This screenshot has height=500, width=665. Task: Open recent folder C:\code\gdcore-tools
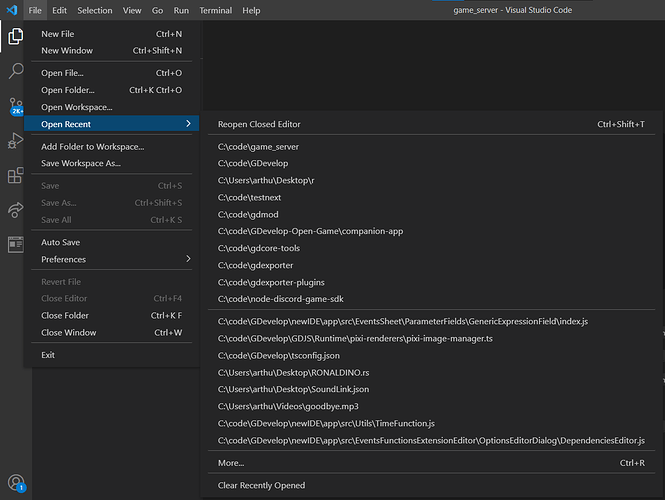pos(431,248)
